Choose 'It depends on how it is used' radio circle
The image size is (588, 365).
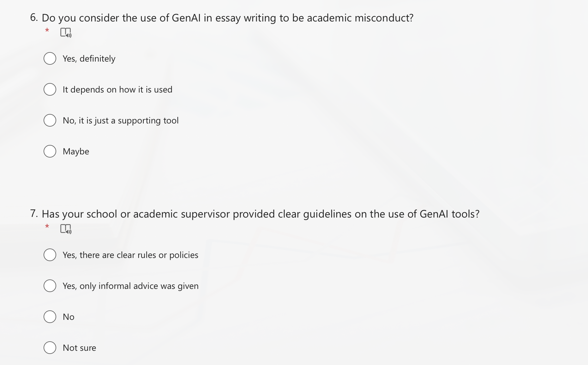click(50, 89)
